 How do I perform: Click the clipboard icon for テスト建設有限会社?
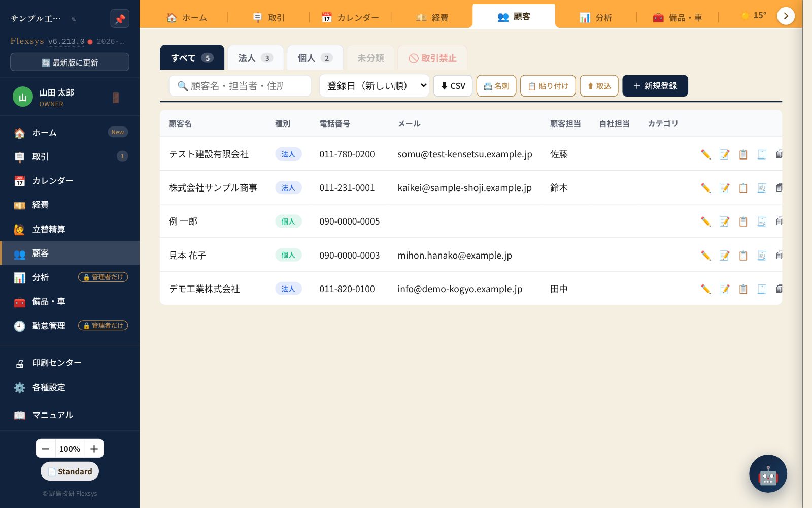pos(743,154)
